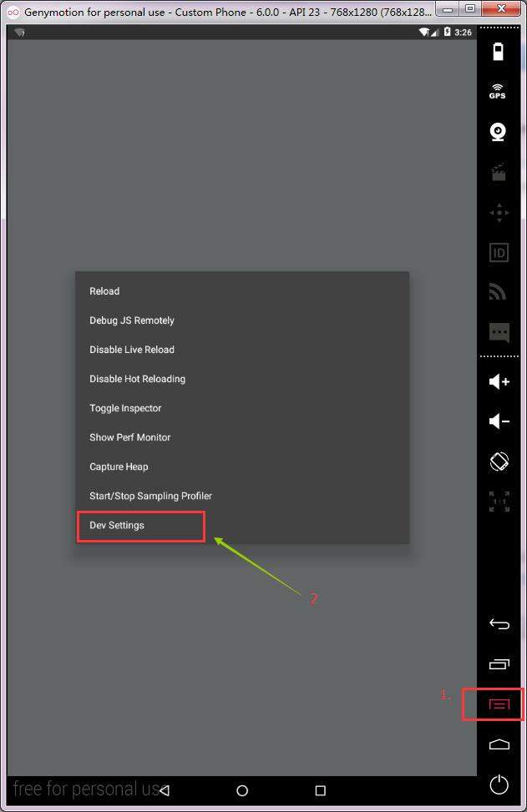The width and height of the screenshot is (527, 812).
Task: Open the network signal widget
Action: click(x=498, y=292)
